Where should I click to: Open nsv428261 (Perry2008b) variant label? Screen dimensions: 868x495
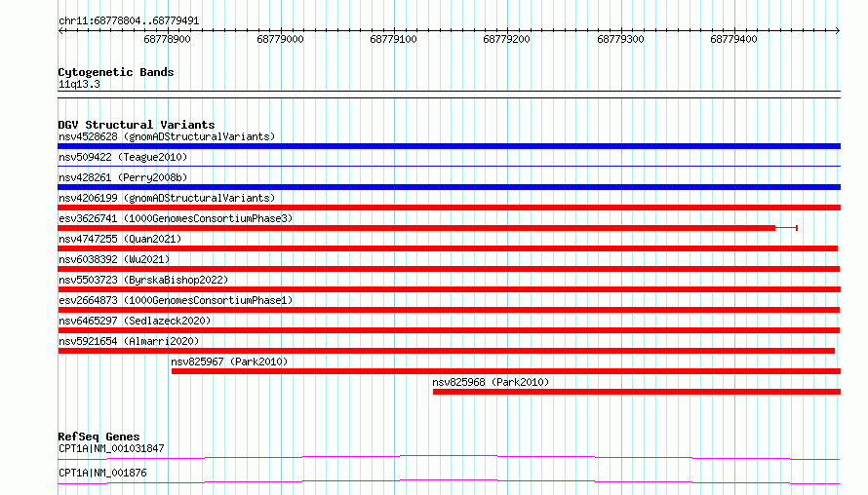point(123,177)
